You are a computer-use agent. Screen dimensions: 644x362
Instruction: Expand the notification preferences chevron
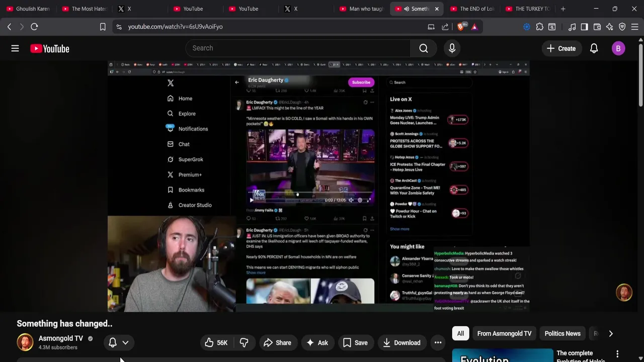click(x=125, y=342)
